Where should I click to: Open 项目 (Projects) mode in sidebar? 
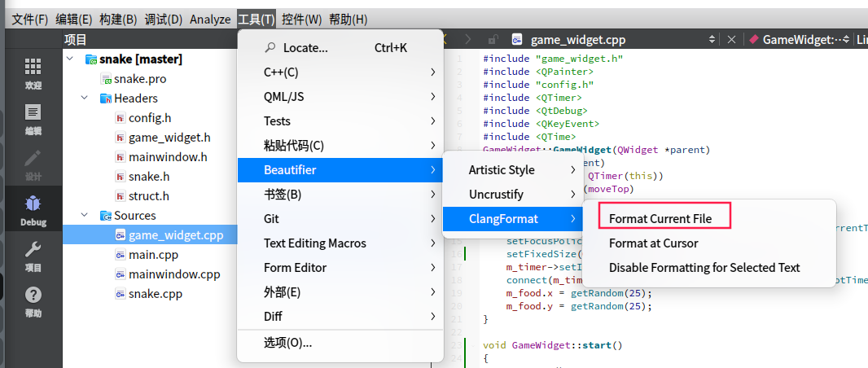pyautogui.click(x=33, y=256)
